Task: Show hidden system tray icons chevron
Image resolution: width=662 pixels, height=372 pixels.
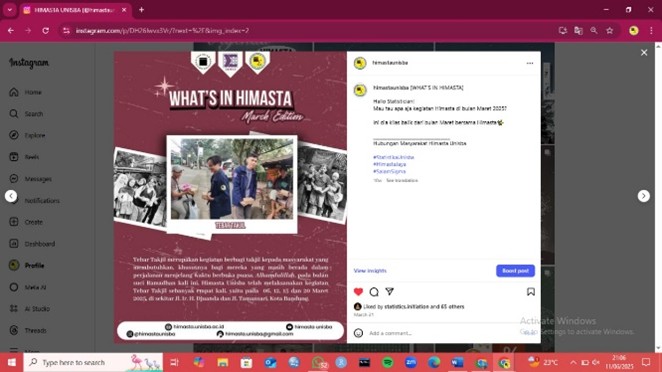Action: pyautogui.click(x=573, y=362)
